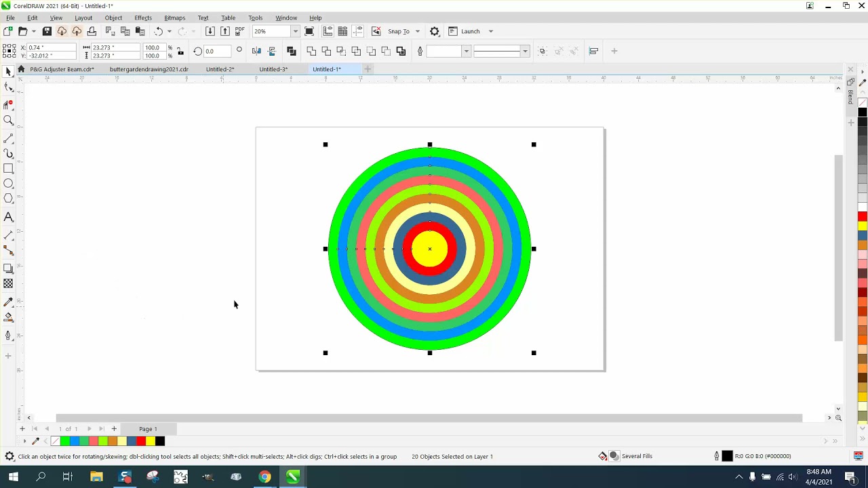
Task: Click the horizontal scrollbar
Action: [x=429, y=418]
